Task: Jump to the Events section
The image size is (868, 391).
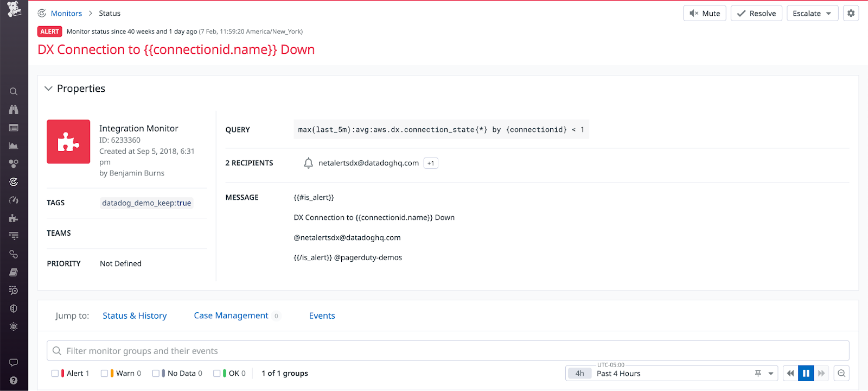Action: [x=322, y=316]
